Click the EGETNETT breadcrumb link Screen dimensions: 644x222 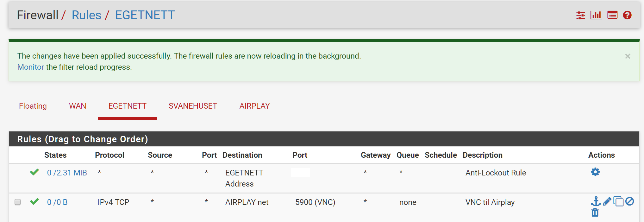point(145,15)
